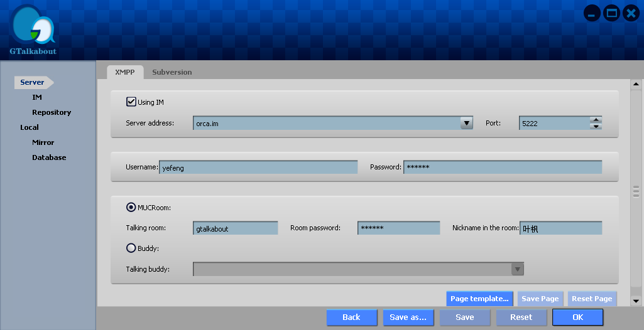The image size is (644, 330).
Task: Click the scrollbar up arrow
Action: [x=636, y=85]
